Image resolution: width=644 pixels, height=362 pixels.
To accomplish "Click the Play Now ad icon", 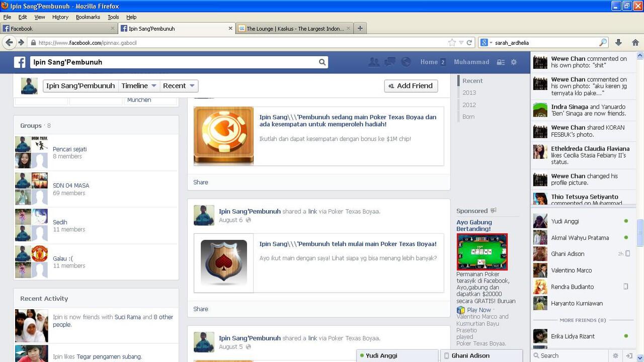I will (461, 310).
